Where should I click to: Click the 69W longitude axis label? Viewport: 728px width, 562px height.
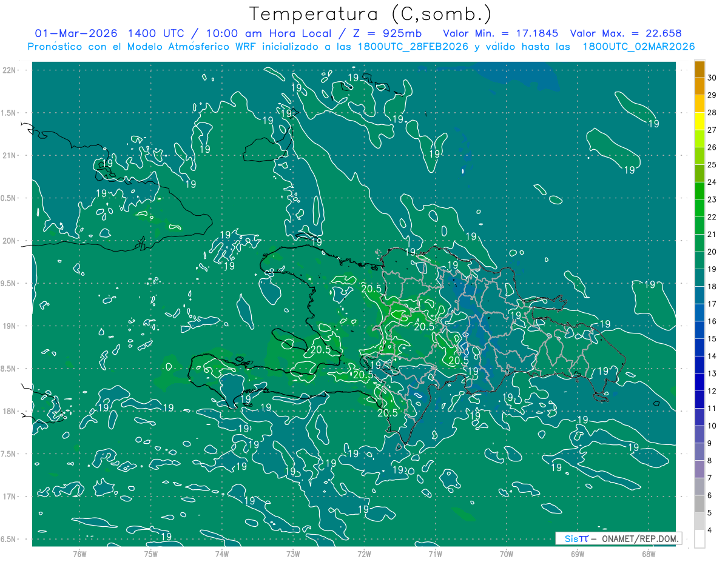(x=578, y=554)
